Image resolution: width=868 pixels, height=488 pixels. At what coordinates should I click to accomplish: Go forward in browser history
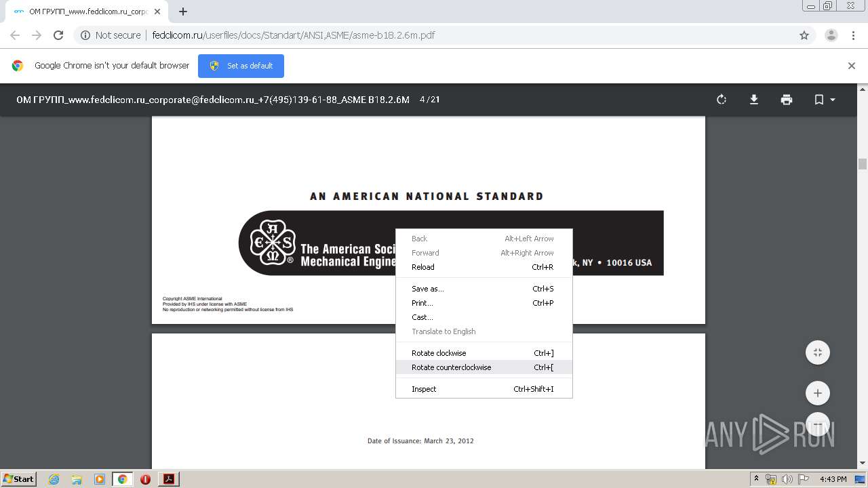coord(37,35)
